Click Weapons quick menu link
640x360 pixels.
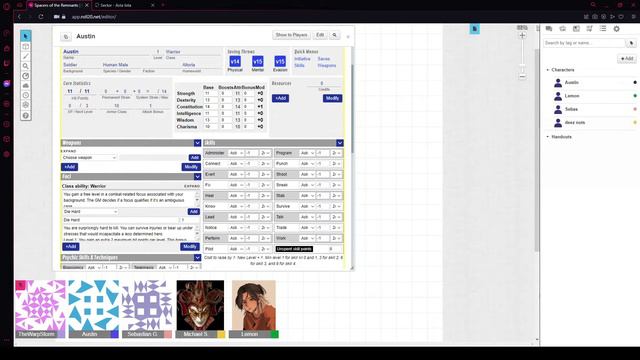(327, 66)
